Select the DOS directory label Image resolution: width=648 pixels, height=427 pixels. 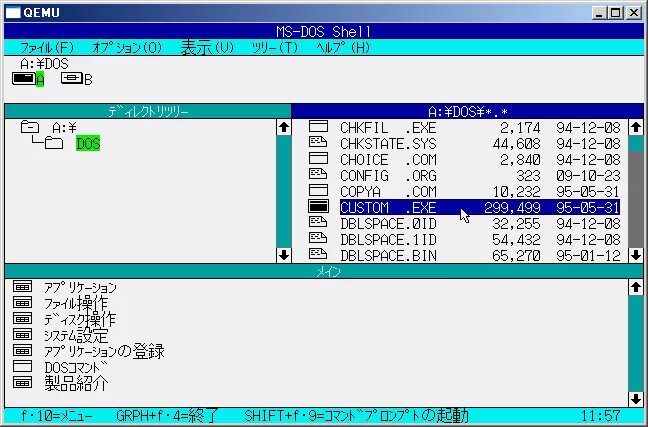[x=88, y=143]
